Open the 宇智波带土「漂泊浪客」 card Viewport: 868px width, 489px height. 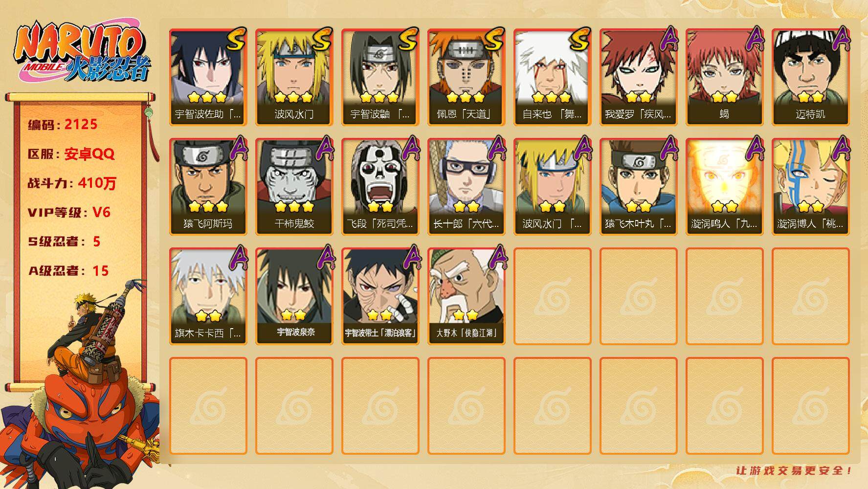tap(380, 296)
